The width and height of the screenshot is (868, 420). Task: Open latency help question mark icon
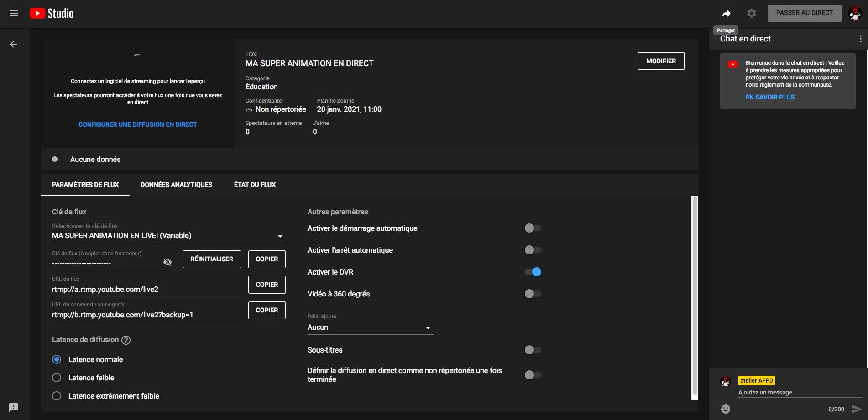pos(126,340)
